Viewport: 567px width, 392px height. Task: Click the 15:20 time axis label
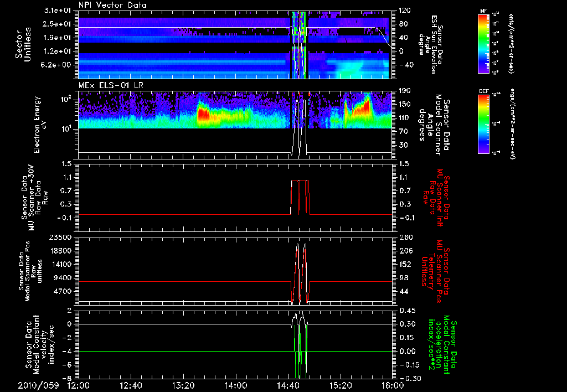[x=340, y=385]
